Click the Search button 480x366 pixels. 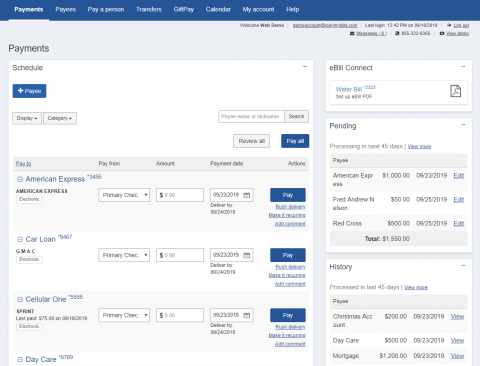click(x=296, y=116)
